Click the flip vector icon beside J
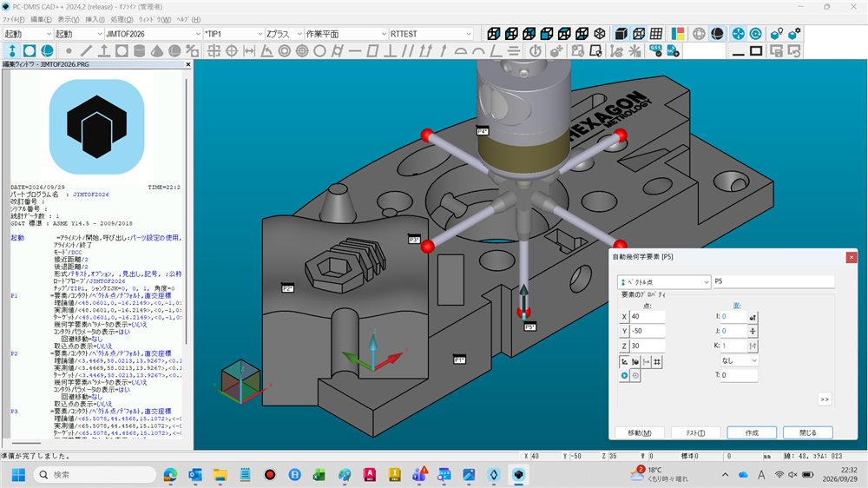 (753, 331)
